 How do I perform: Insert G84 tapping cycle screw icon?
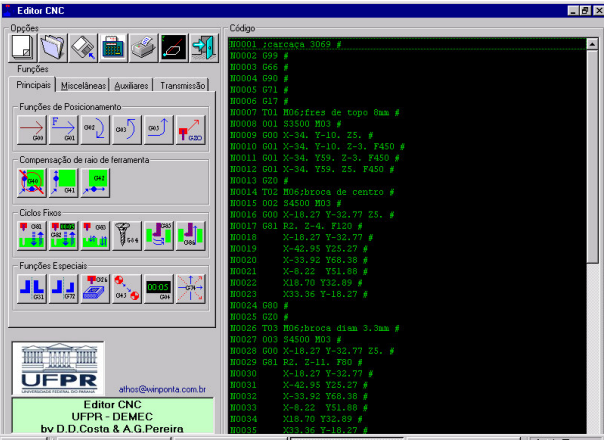[127, 235]
